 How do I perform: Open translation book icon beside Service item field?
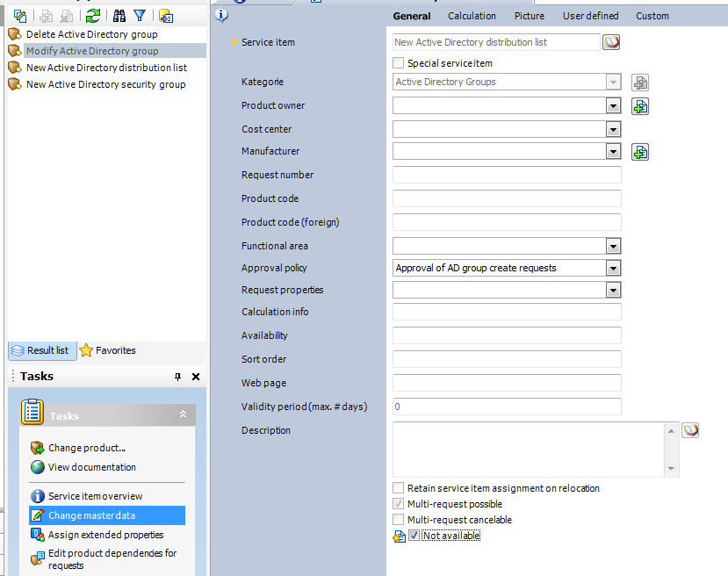611,42
